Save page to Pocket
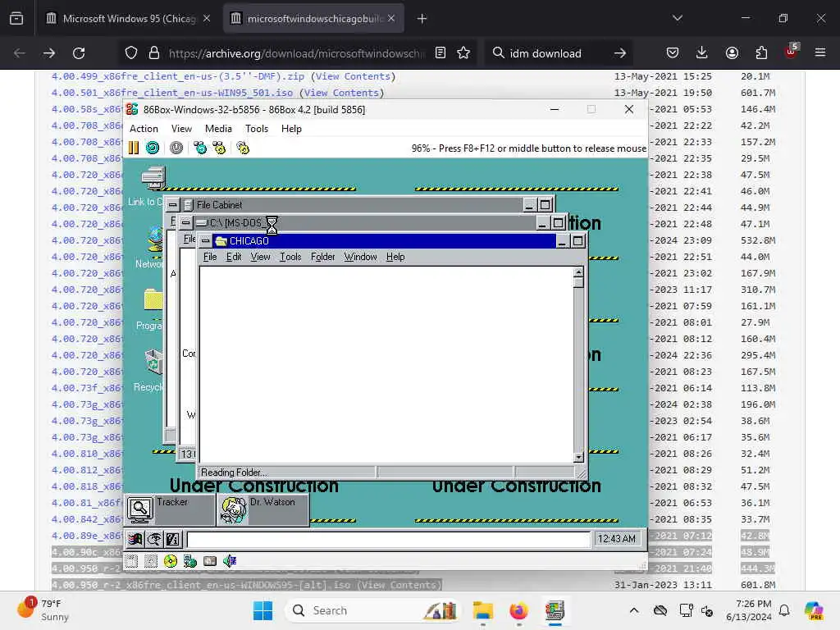This screenshot has height=630, width=840. point(673,53)
